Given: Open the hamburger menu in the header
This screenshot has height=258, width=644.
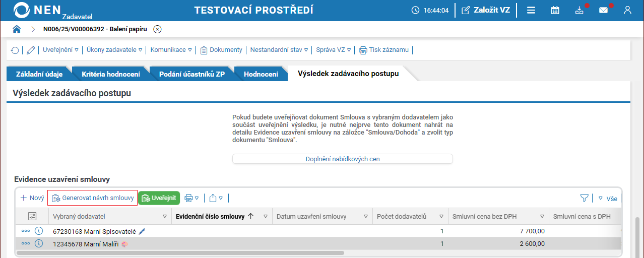Looking at the screenshot, I should point(531,10).
